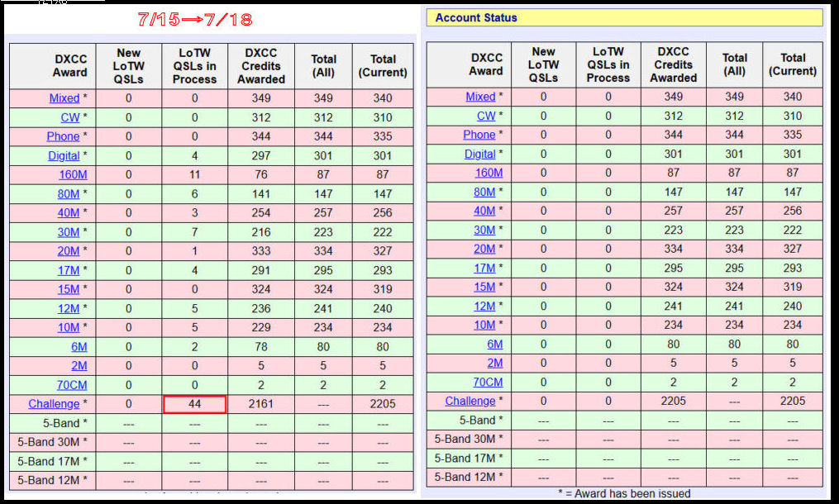Open 12M link under Account Status

tap(484, 306)
